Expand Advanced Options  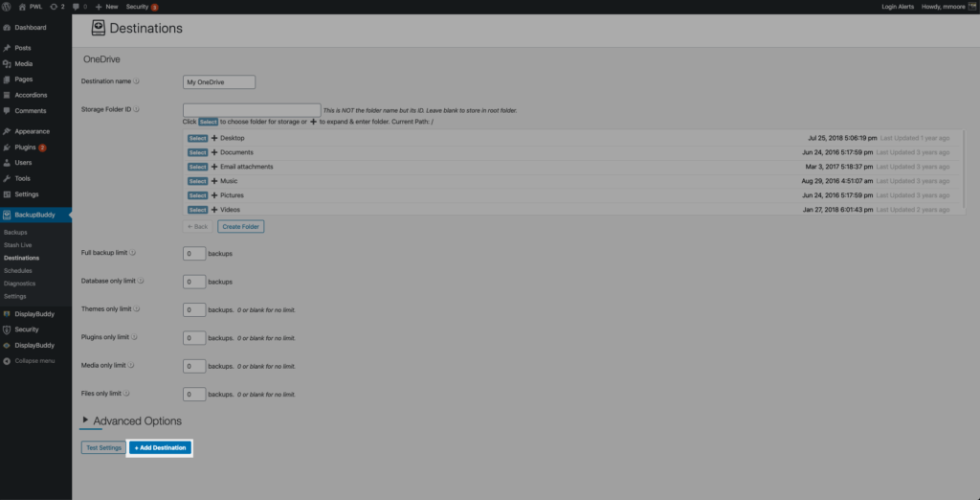[x=132, y=421]
